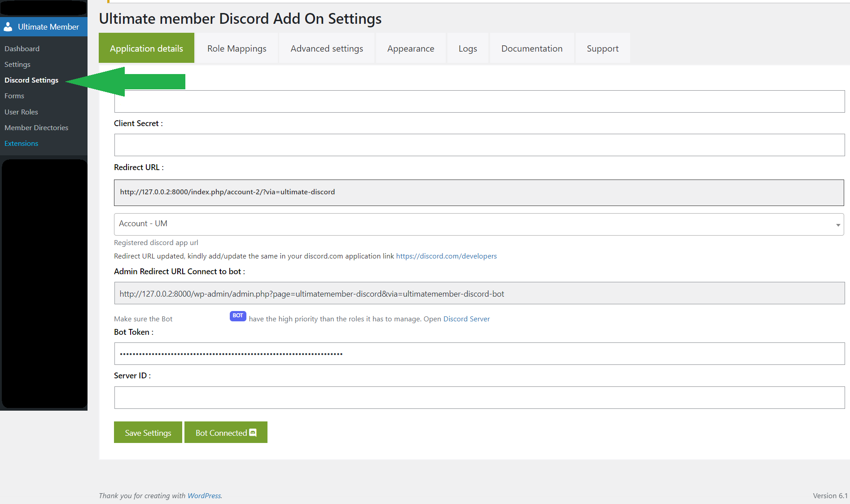The height and width of the screenshot is (504, 850).
Task: Open Member Directories in the sidebar
Action: click(x=36, y=127)
